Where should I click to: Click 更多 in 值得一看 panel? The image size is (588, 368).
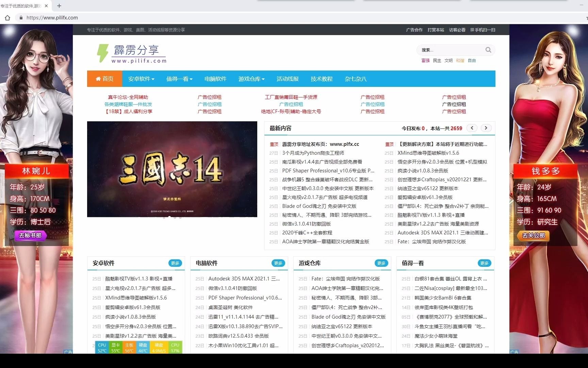(x=485, y=263)
